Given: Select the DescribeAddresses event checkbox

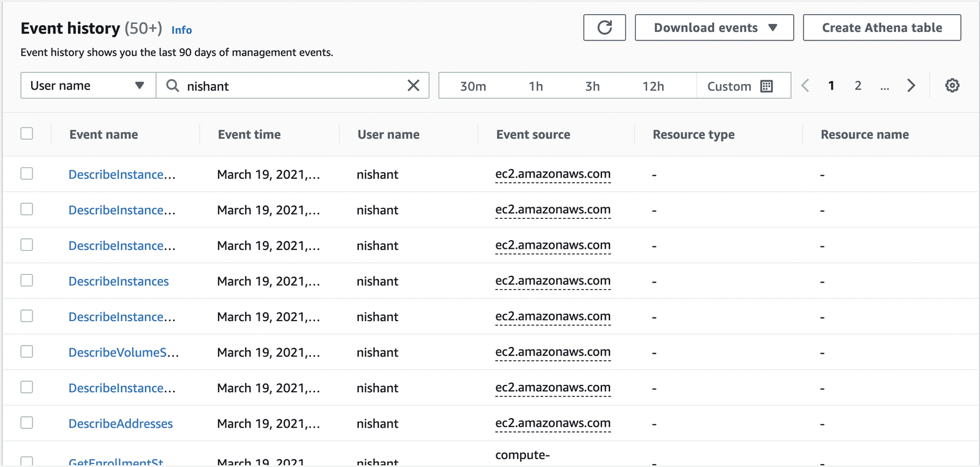Looking at the screenshot, I should click(x=27, y=423).
